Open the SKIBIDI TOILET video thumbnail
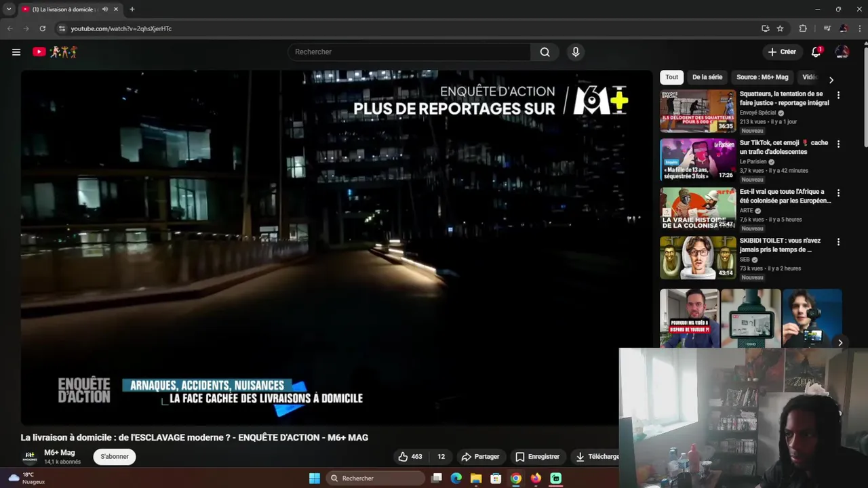This screenshot has height=488, width=868. pos(698,258)
